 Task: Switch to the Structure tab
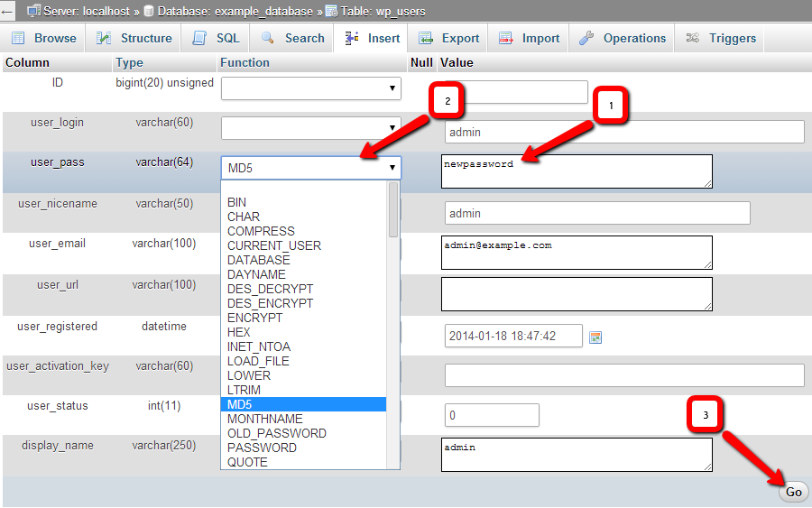(x=134, y=39)
